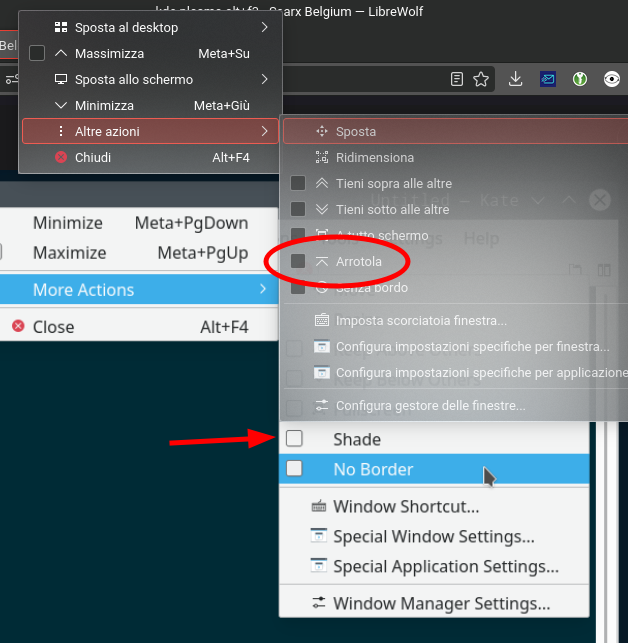Click the Tieni sotto double-chevron icon
The width and height of the screenshot is (628, 643).
point(322,209)
